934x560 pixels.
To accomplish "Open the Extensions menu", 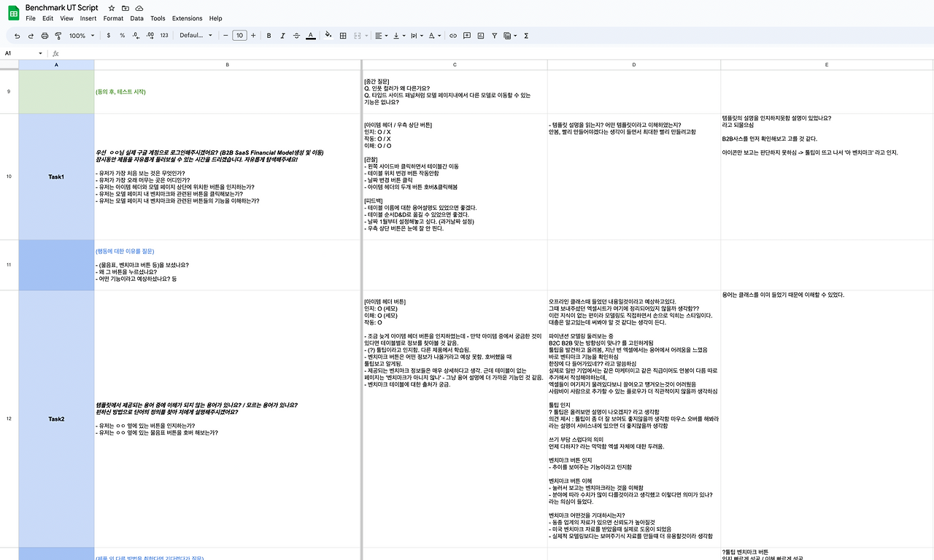I will tap(188, 18).
